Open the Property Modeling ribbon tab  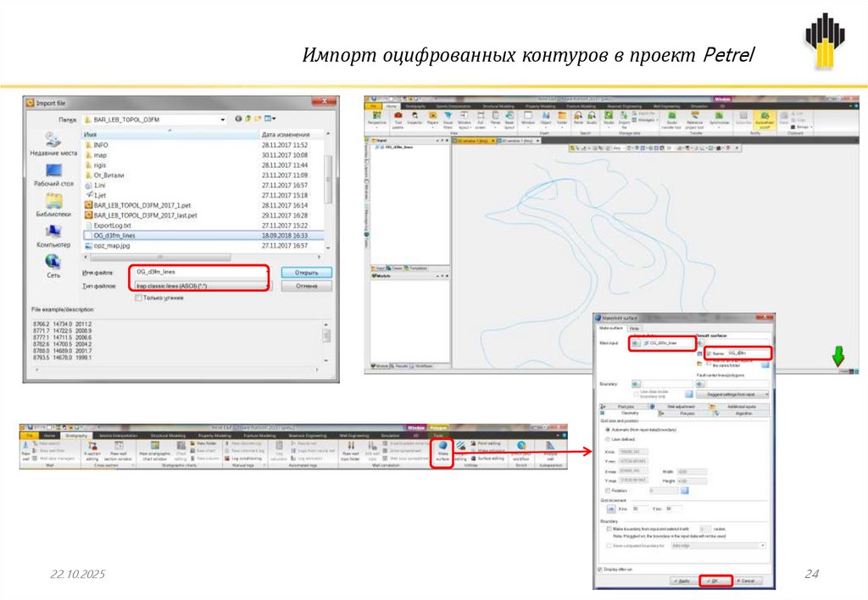click(x=214, y=436)
